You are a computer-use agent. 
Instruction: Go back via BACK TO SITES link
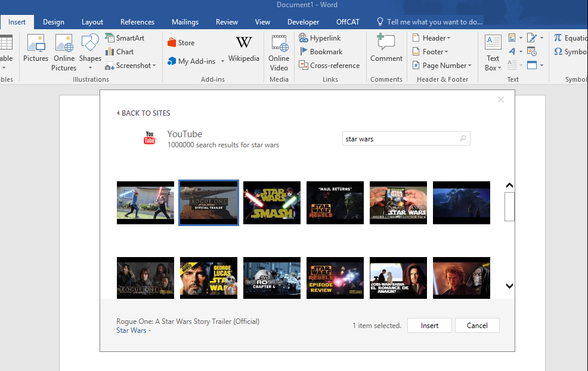[x=143, y=113]
